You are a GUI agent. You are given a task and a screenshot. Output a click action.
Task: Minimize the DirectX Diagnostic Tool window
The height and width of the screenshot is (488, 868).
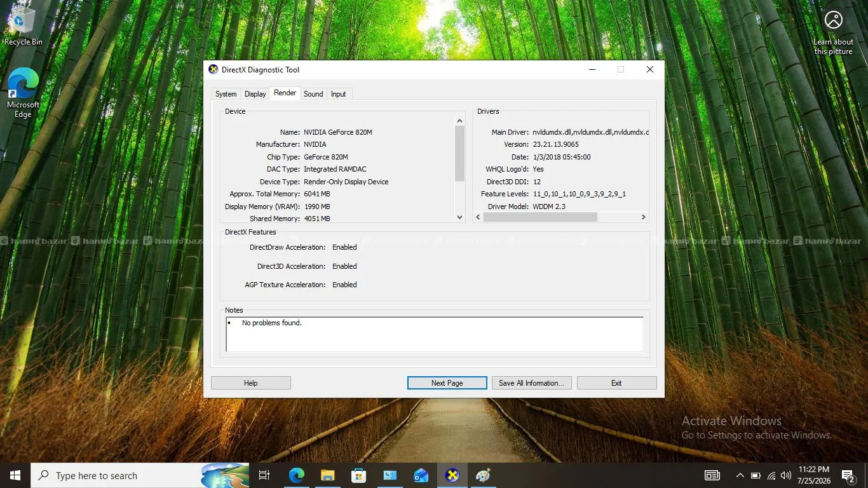click(x=592, y=69)
